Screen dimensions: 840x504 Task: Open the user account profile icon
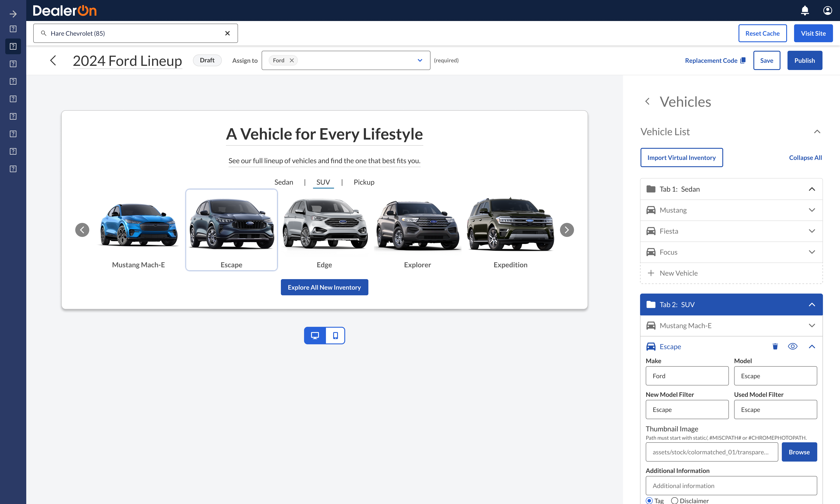[828, 10]
